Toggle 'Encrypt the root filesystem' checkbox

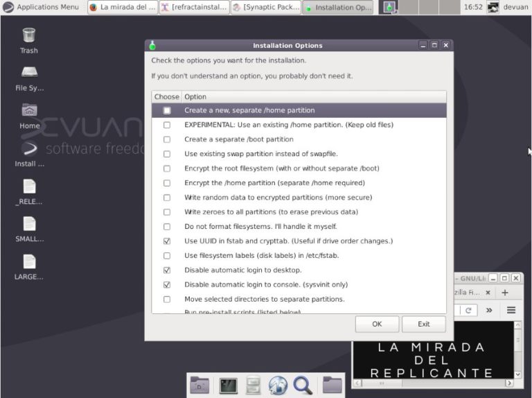[167, 168]
